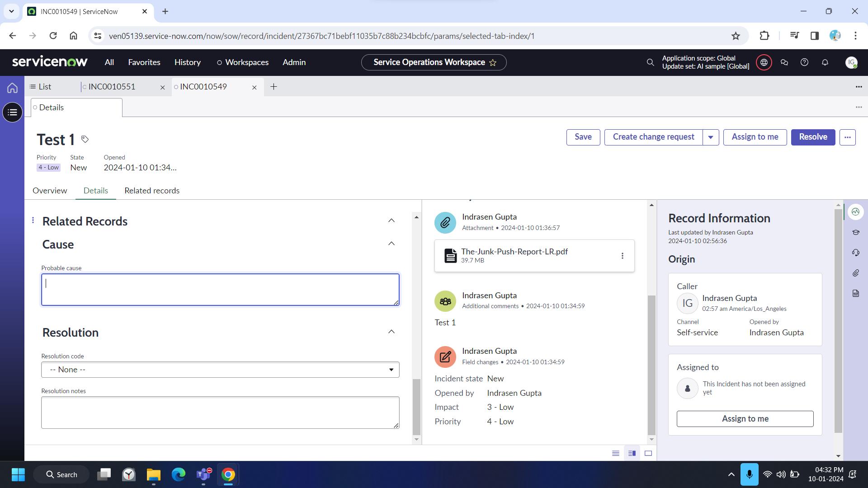Click the application scope globe icon
This screenshot has height=488, width=868.
pyautogui.click(x=764, y=62)
